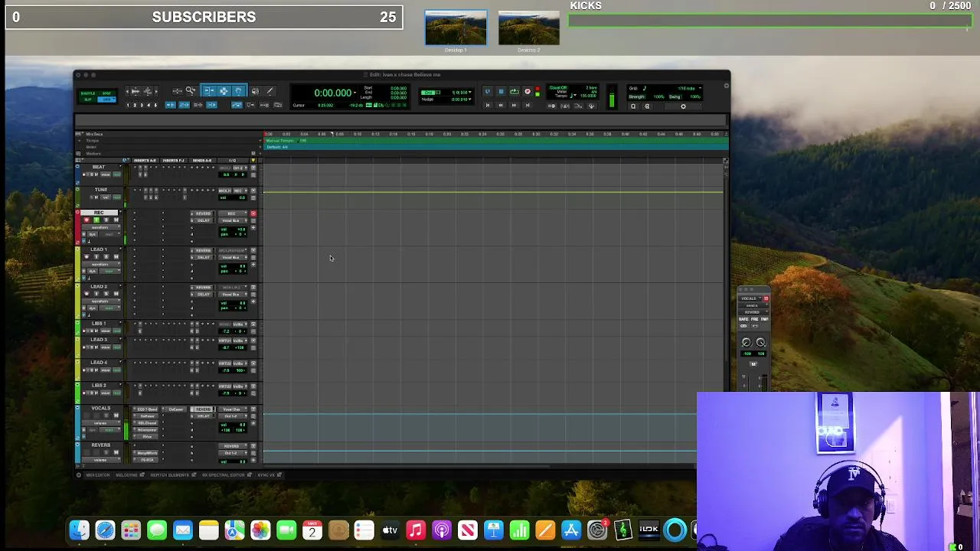The image size is (980, 551).
Task: Expand the Tempo ruler disclosure triangle
Action: click(x=80, y=140)
